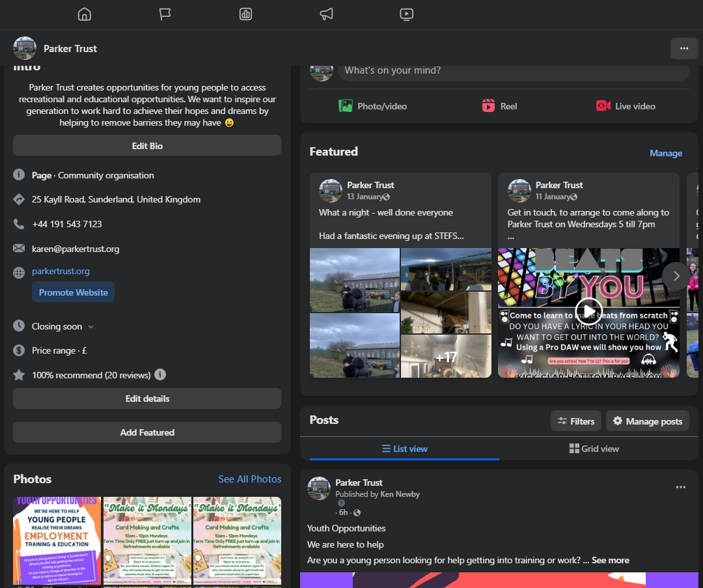Click the Parker Trust name on 6h post
Image resolution: width=703 pixels, height=588 pixels.
pos(359,483)
